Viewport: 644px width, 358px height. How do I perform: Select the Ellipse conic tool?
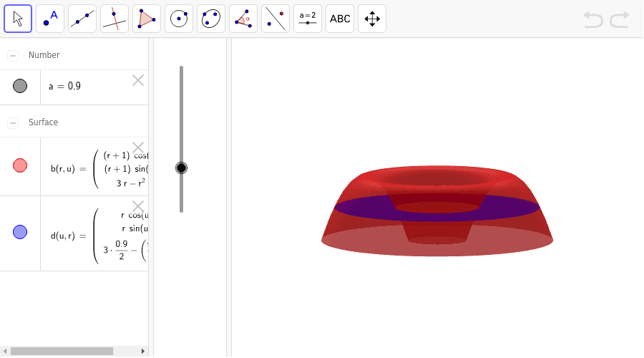[x=210, y=19]
